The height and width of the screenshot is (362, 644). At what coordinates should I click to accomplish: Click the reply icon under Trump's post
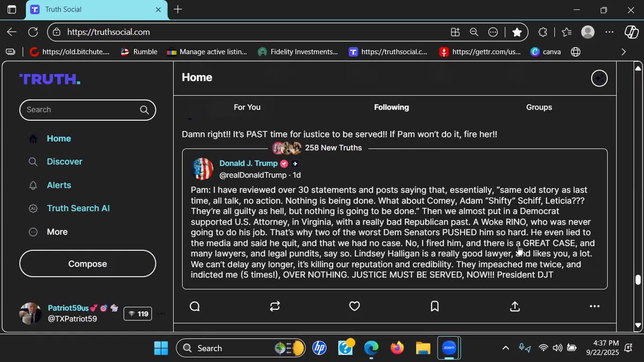click(x=195, y=306)
